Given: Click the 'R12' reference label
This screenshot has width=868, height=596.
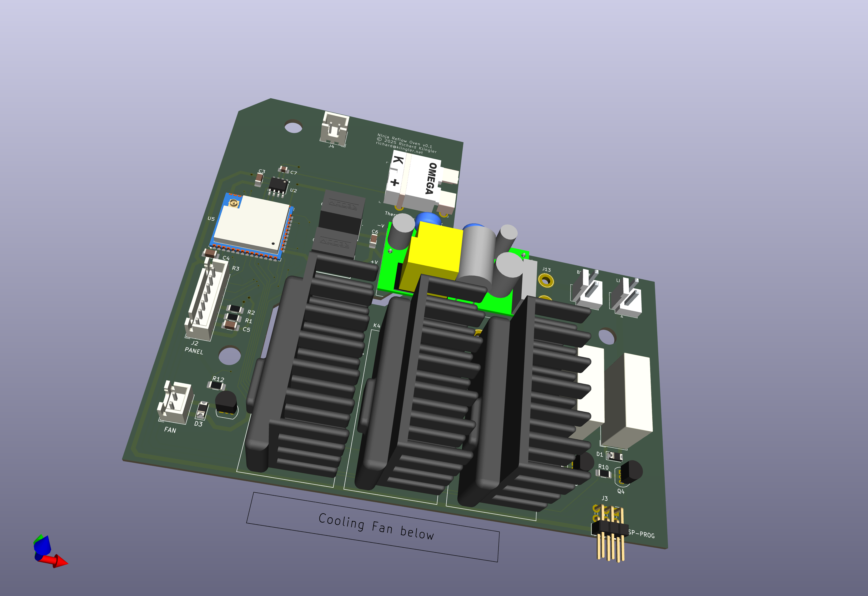Looking at the screenshot, I should (x=219, y=379).
